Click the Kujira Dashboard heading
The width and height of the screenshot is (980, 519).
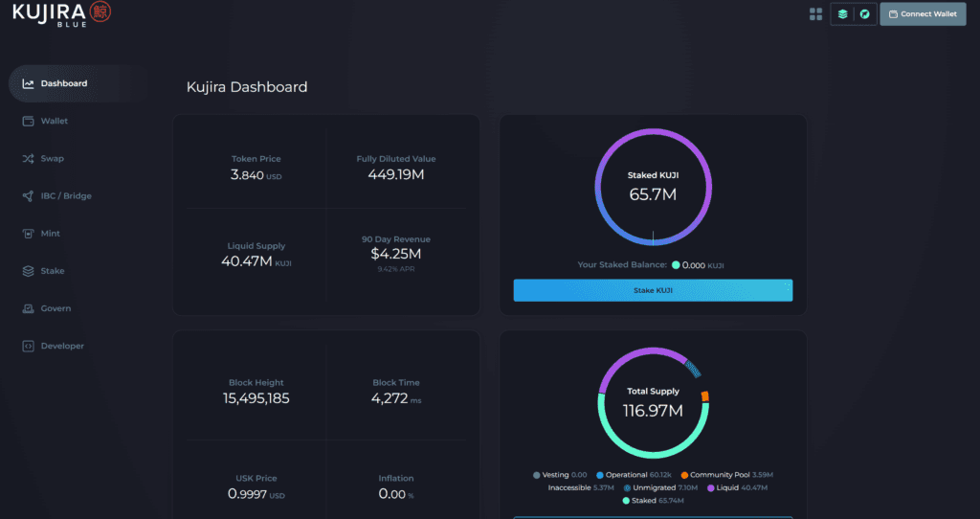pyautogui.click(x=247, y=87)
